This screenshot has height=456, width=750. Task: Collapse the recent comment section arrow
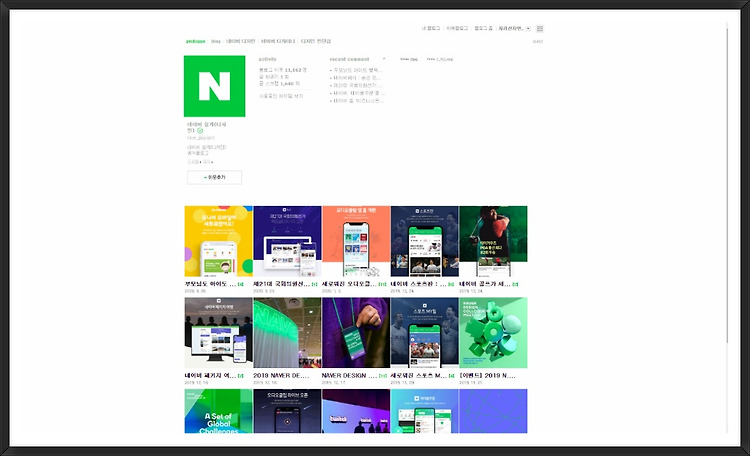[384, 59]
